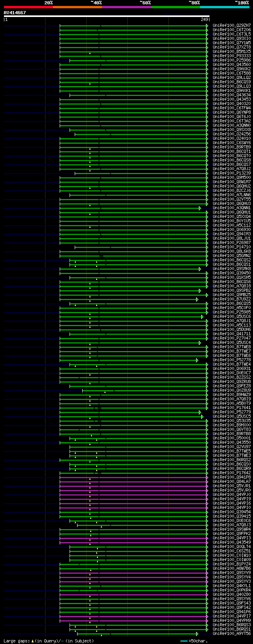Click UniRef100_Q9SWR4 label

[x=232, y=529]
